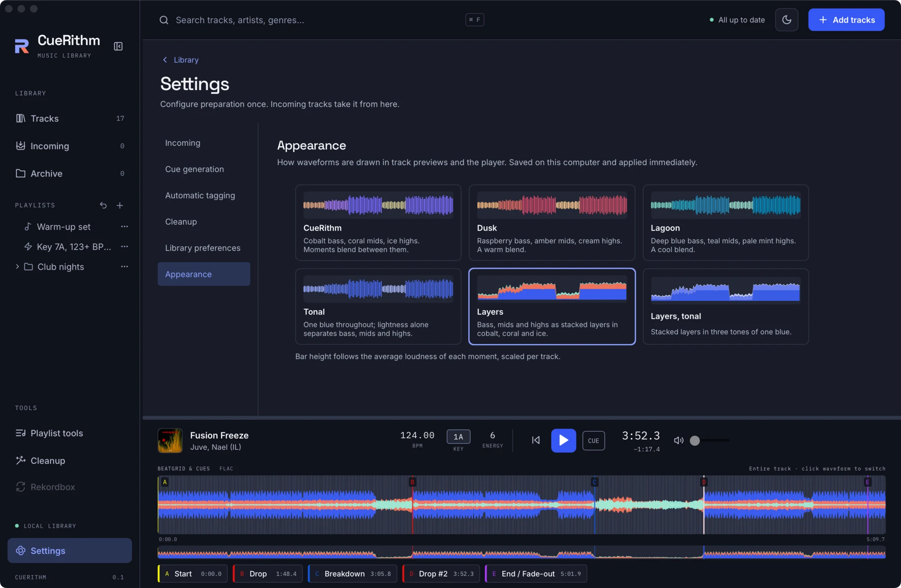Open the Rekordbox sync tool
The height and width of the screenshot is (588, 901).
tap(70, 487)
